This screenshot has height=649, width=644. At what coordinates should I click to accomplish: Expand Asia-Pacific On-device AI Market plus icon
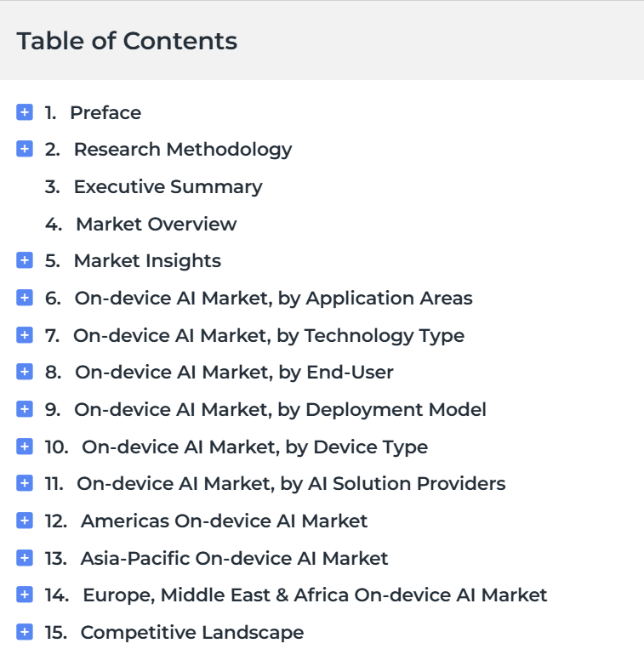click(x=25, y=558)
